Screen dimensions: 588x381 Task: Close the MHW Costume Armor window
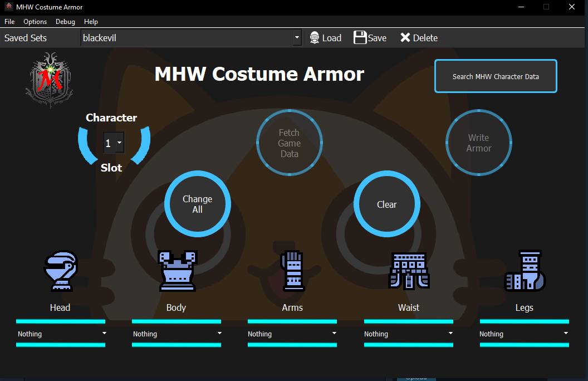pyautogui.click(x=571, y=7)
